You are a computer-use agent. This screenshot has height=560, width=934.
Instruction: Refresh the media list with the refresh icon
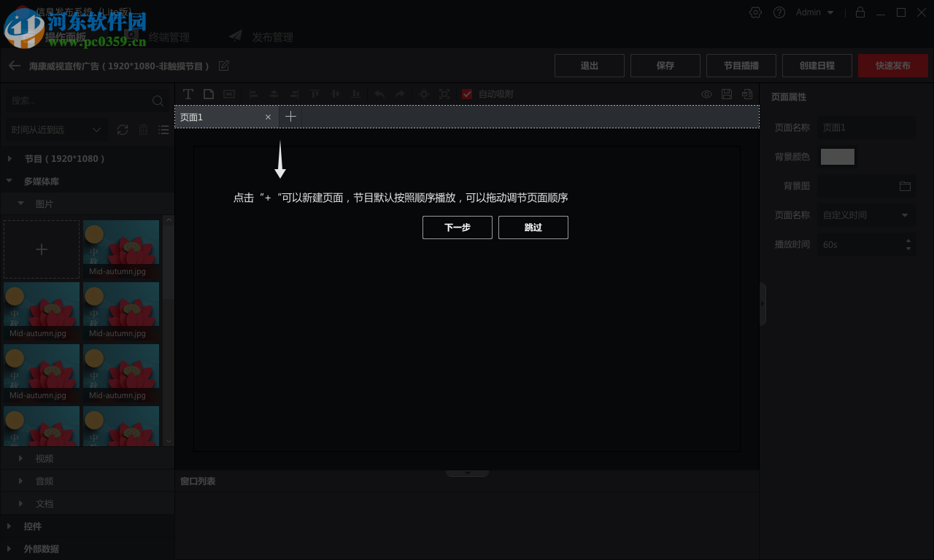[123, 130]
